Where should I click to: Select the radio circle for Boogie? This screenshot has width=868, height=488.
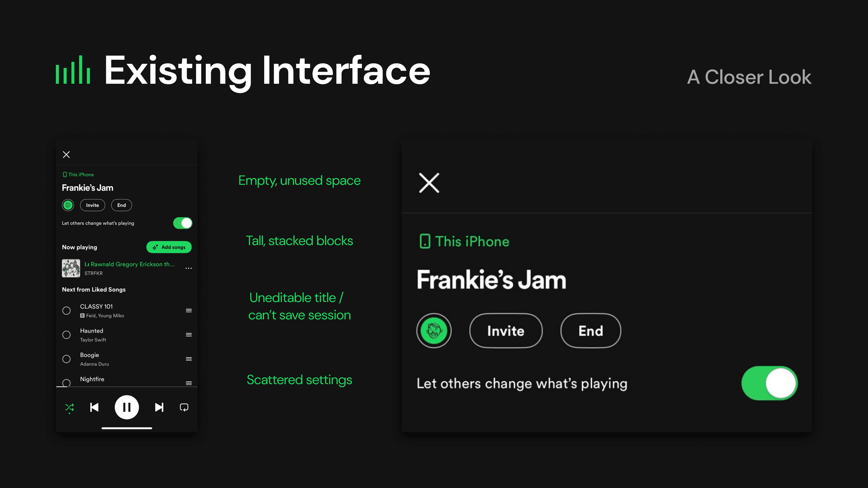click(66, 359)
